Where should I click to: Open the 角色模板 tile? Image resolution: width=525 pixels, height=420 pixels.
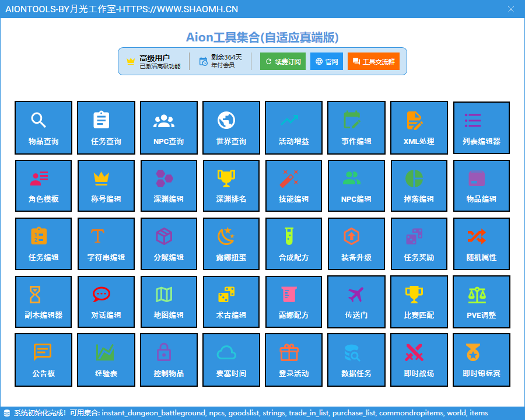[x=44, y=186]
